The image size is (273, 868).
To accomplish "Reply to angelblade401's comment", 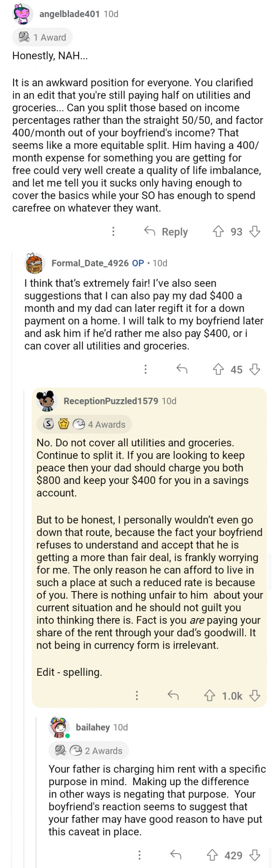I will [x=167, y=232].
